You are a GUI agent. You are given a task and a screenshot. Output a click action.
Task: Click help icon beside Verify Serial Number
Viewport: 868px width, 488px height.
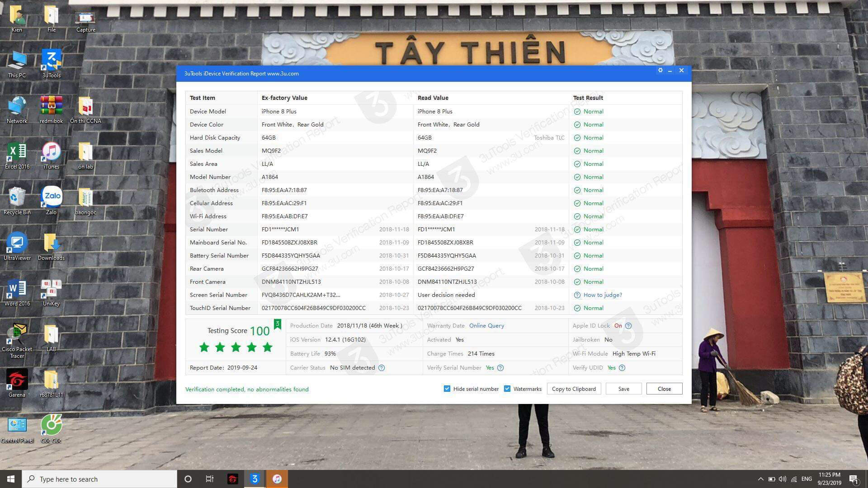tap(500, 368)
